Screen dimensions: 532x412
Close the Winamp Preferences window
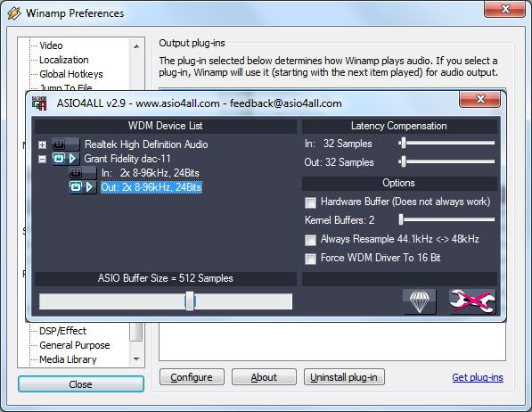[x=505, y=9]
